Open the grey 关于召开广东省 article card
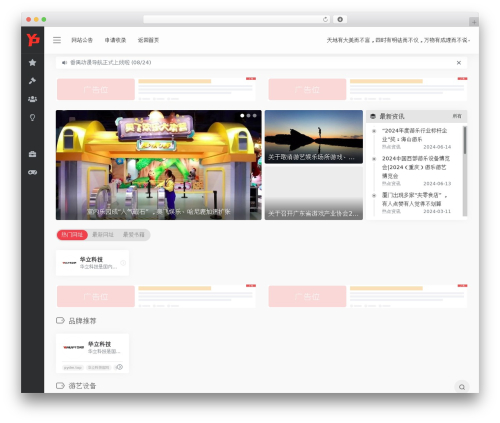This screenshot has height=423, width=500. 314,193
